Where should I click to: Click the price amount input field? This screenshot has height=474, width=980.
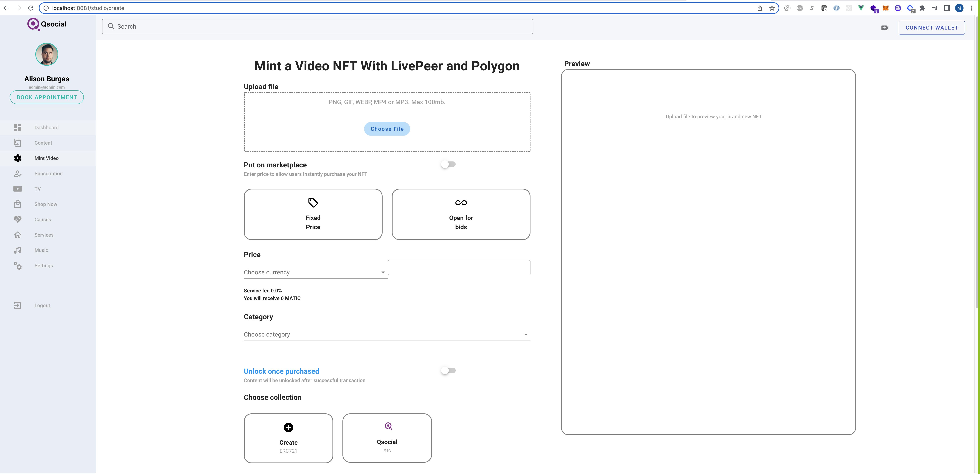[459, 268]
